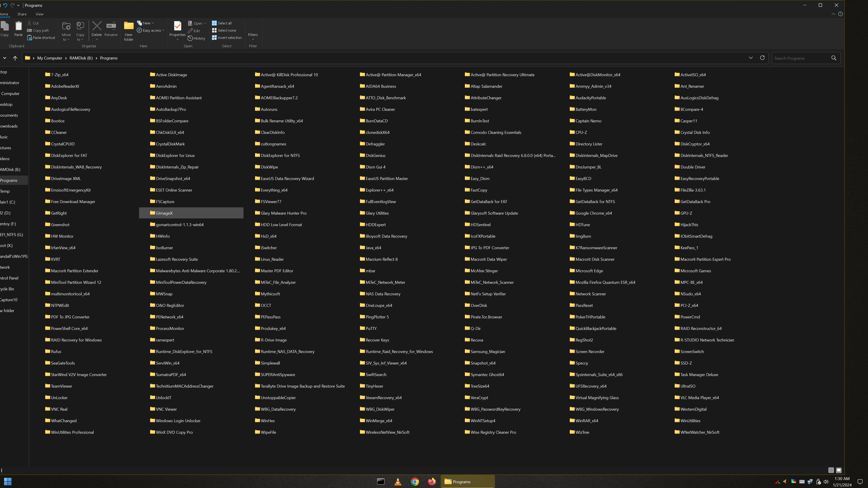Select the GImageX folder
Screen dimensions: 868x488
[191, 213]
